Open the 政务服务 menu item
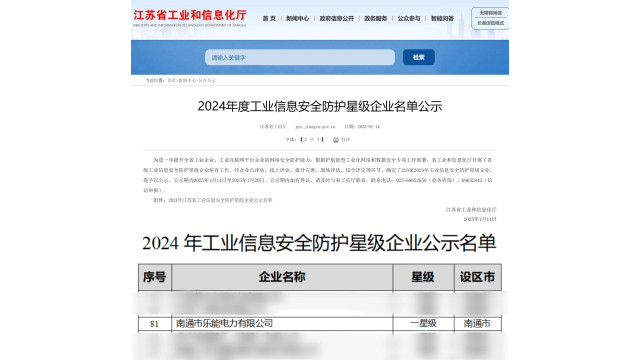The image size is (640, 360). [376, 18]
